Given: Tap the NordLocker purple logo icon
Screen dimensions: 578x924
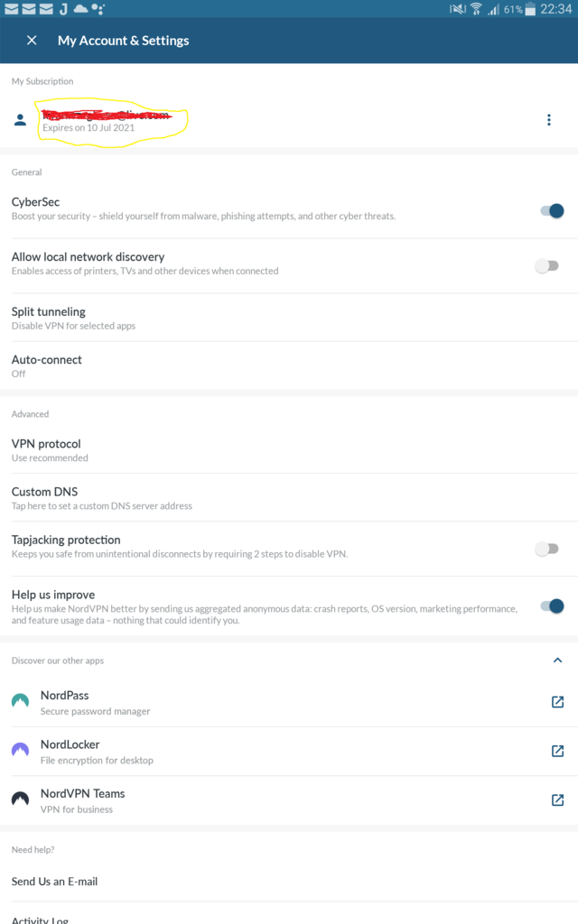Looking at the screenshot, I should tap(20, 750).
